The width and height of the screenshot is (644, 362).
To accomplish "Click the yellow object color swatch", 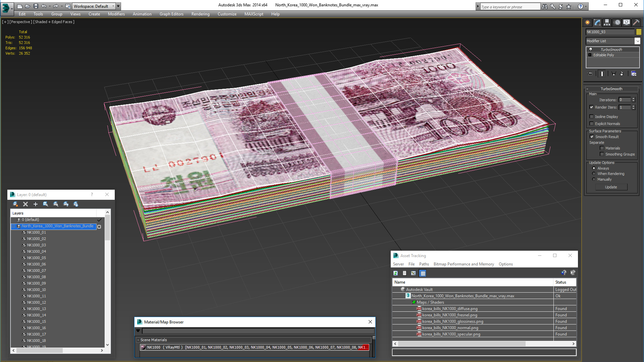I will click(x=639, y=32).
